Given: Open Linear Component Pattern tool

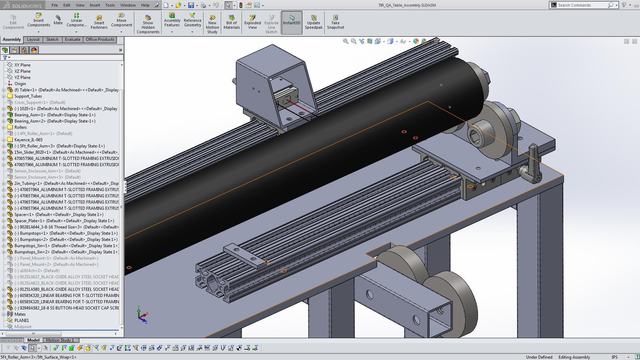Looking at the screenshot, I should tap(76, 20).
